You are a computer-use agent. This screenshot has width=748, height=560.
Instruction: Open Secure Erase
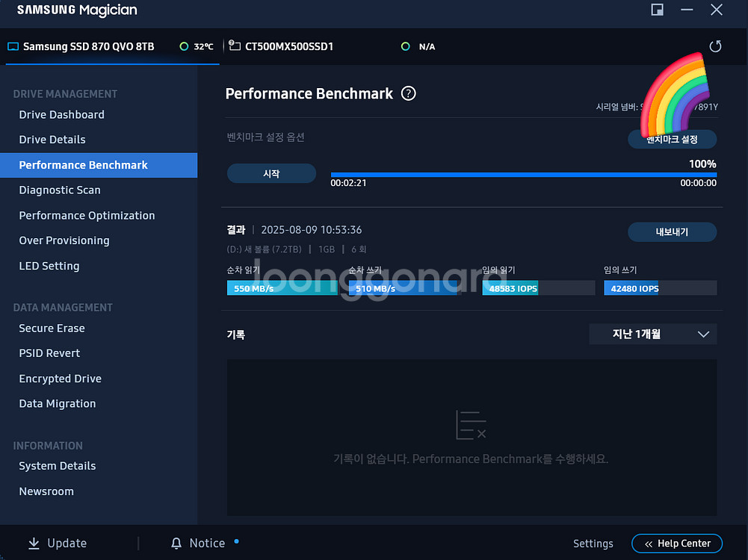[x=52, y=329]
